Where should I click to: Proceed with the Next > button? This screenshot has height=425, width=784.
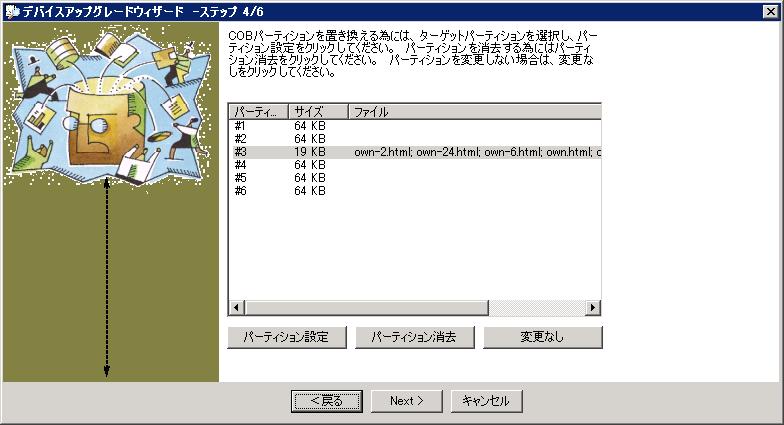point(406,401)
